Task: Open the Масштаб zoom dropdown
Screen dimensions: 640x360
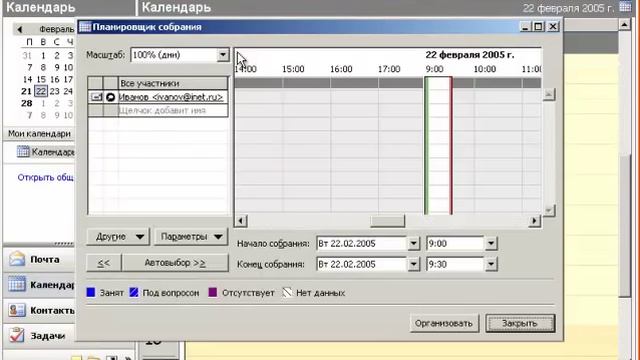Action: tap(223, 55)
